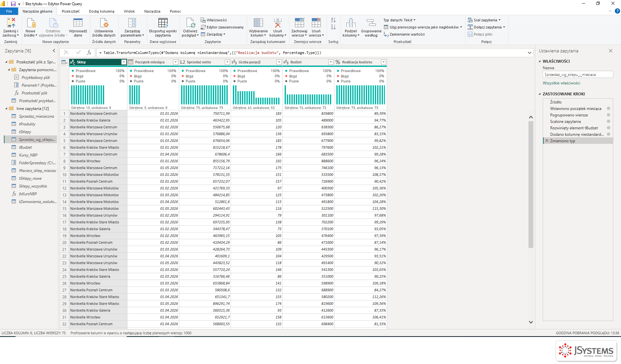The width and height of the screenshot is (621, 364).
Task: Open Budżet column filter dropdown
Action: click(x=331, y=62)
